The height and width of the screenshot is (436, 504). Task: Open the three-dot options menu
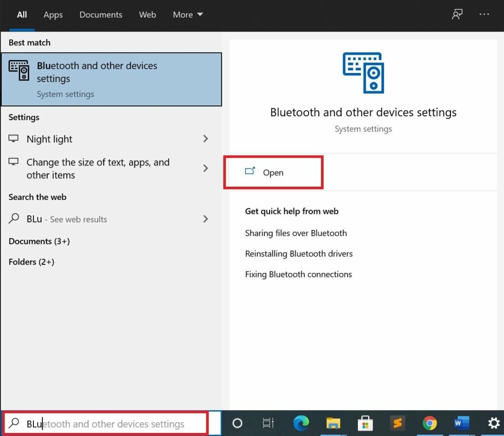(484, 15)
